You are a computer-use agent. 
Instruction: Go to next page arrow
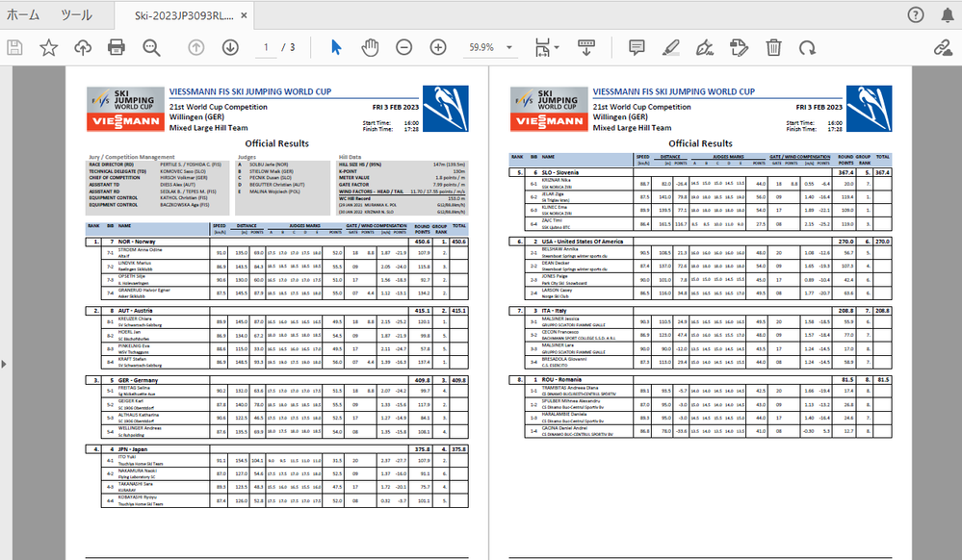tap(231, 47)
